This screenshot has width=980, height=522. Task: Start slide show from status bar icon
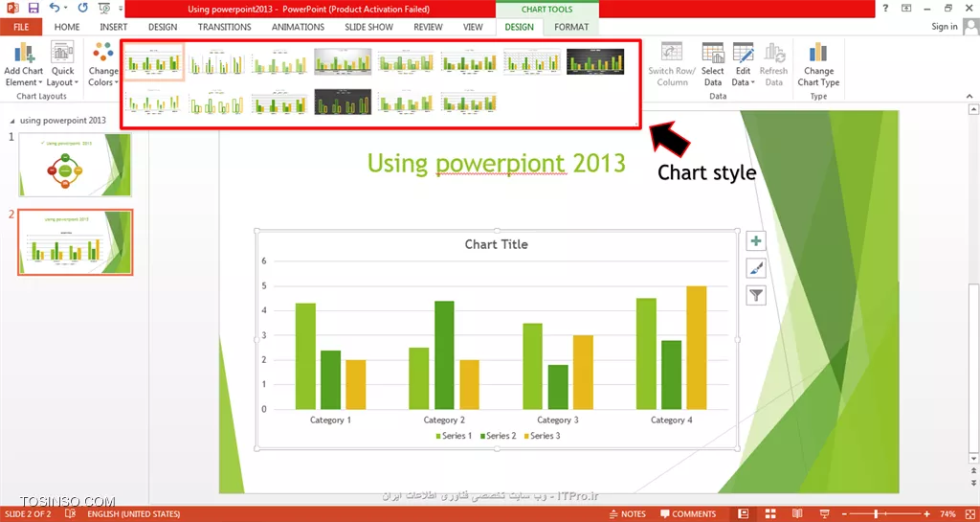click(x=826, y=514)
